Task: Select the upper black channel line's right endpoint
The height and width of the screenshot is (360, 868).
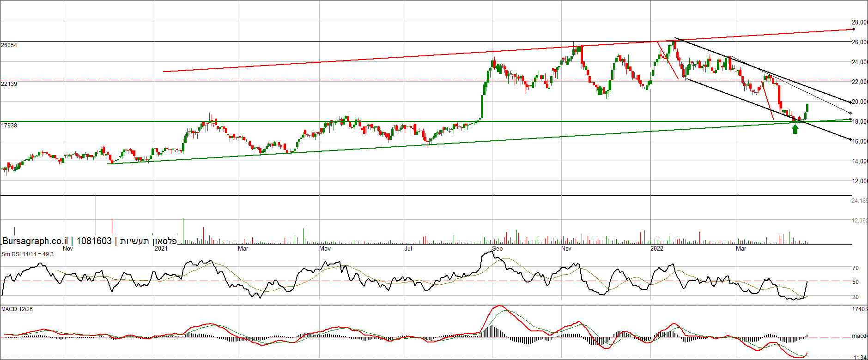Action: (x=850, y=102)
